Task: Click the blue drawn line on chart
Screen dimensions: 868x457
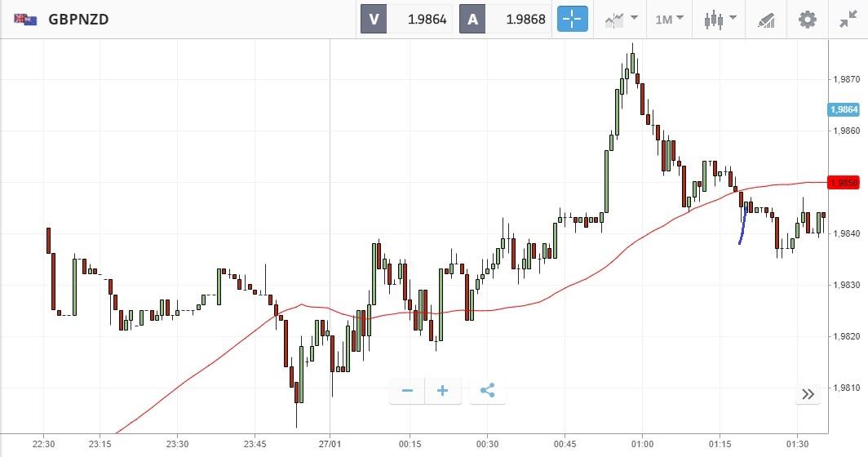Action: pyautogui.click(x=742, y=227)
